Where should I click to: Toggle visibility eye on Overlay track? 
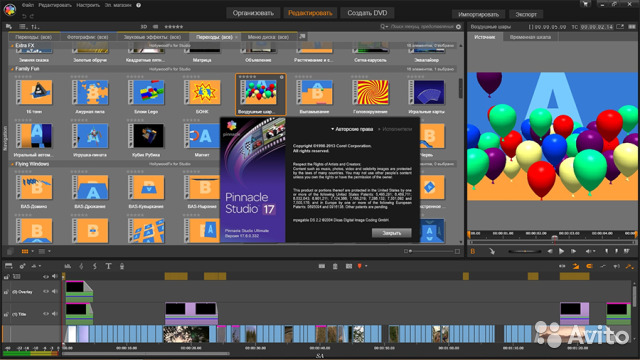(46, 292)
